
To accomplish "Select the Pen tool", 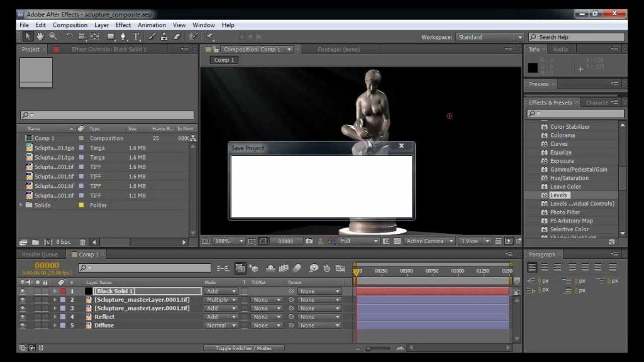I will click(x=123, y=36).
